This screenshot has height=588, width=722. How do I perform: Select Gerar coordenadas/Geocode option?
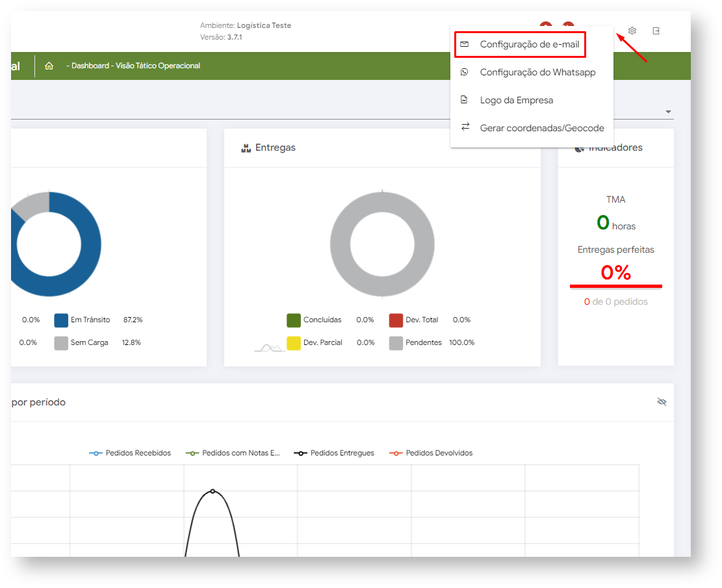click(x=541, y=128)
